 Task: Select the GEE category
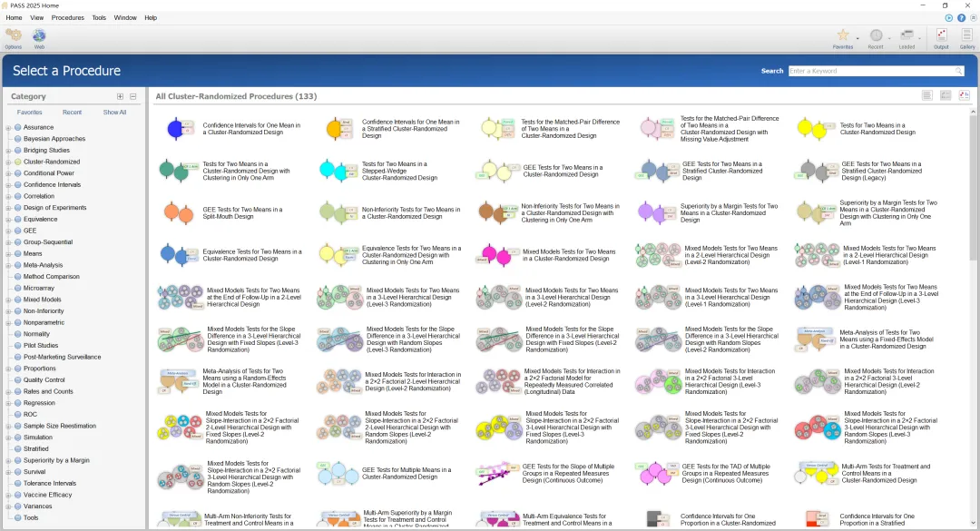tap(30, 231)
